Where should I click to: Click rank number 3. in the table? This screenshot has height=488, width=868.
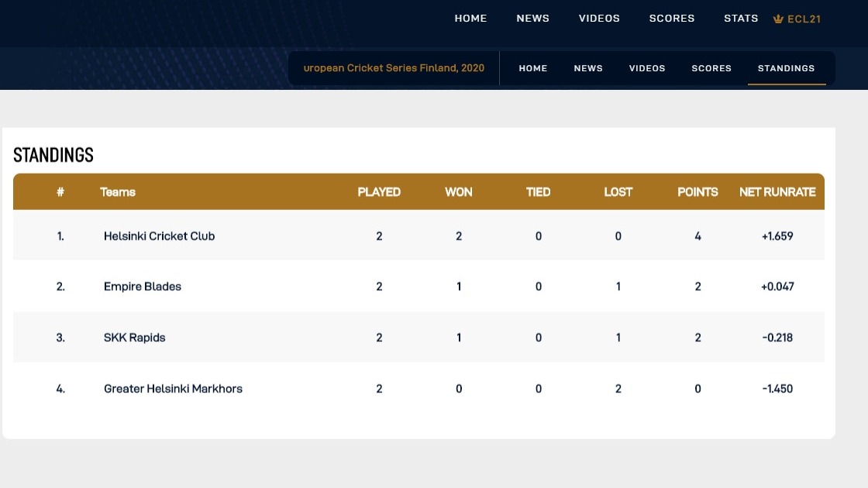pyautogui.click(x=60, y=338)
